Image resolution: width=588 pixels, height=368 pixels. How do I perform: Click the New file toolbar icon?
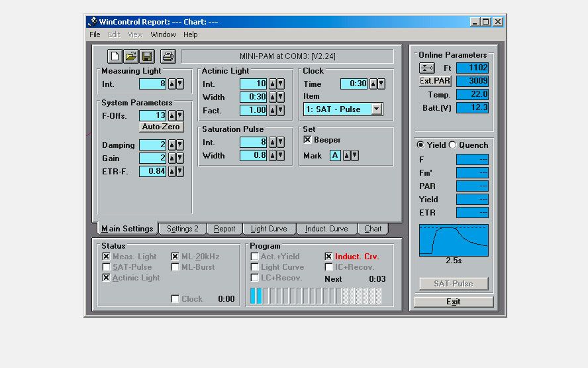tap(115, 56)
